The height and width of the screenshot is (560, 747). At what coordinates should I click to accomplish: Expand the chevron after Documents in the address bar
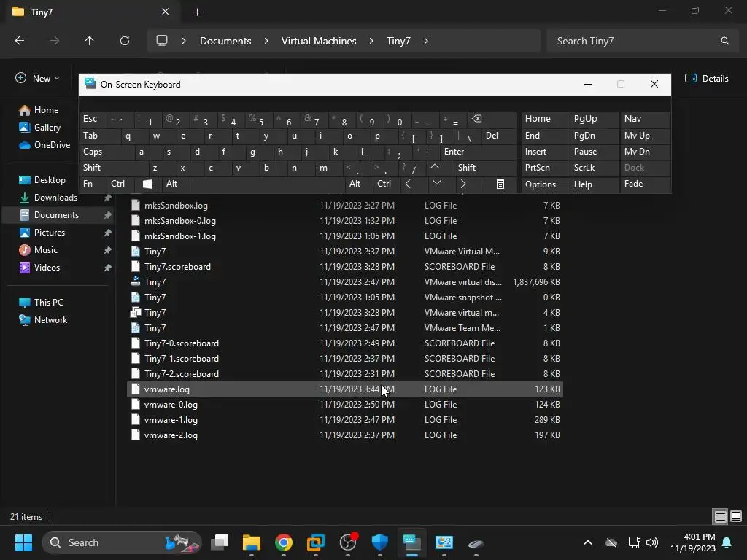(266, 41)
